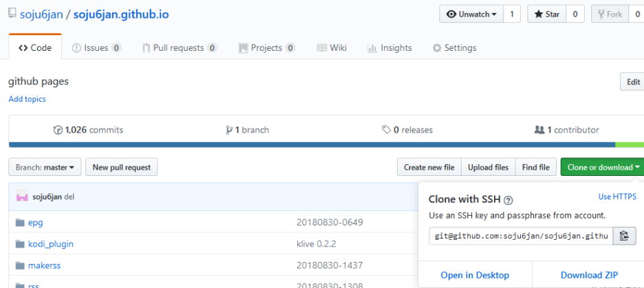This screenshot has height=288, width=644.
Task: Click the soju6jan avatar in the commit row
Action: 22,197
